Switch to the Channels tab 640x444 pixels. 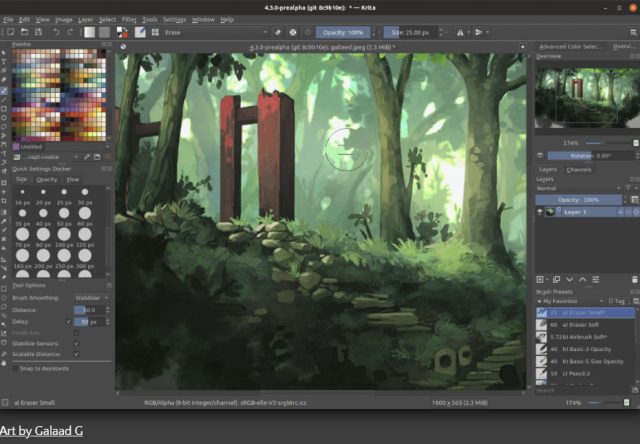579,169
